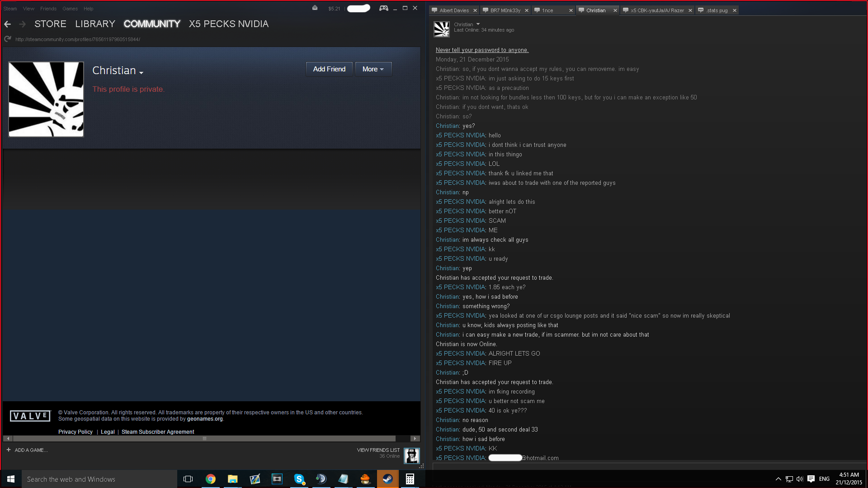868x488 pixels.
Task: Open Steam Subscriber Agreement link
Action: tap(158, 432)
